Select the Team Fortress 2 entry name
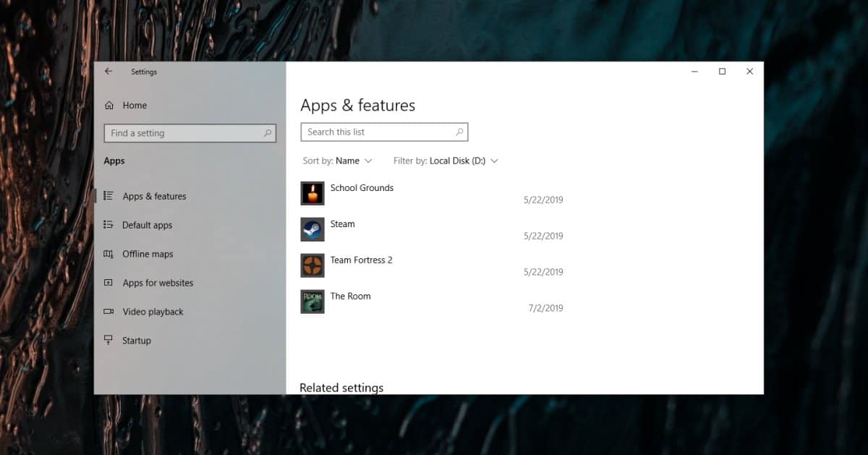This screenshot has height=455, width=868. [361, 260]
